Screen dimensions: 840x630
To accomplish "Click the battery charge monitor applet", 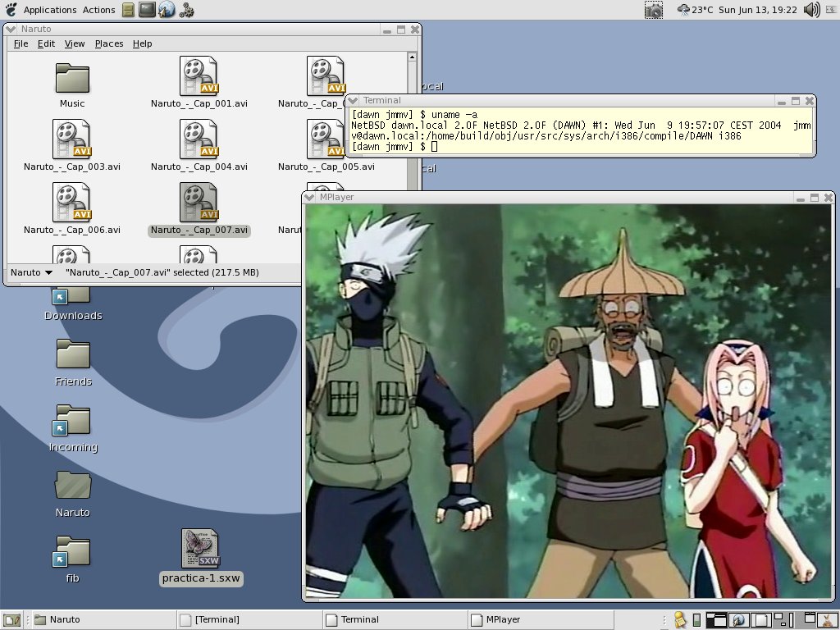I will 696,620.
